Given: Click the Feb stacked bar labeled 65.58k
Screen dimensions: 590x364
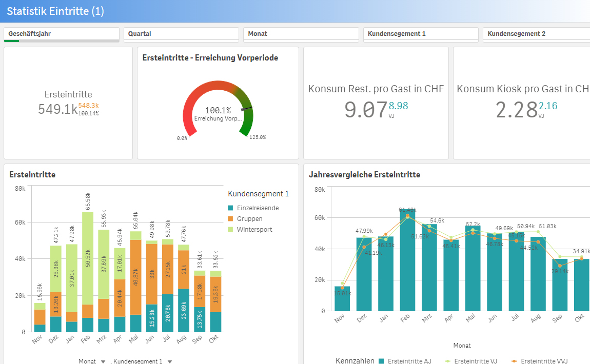Looking at the screenshot, I should click(88, 272).
